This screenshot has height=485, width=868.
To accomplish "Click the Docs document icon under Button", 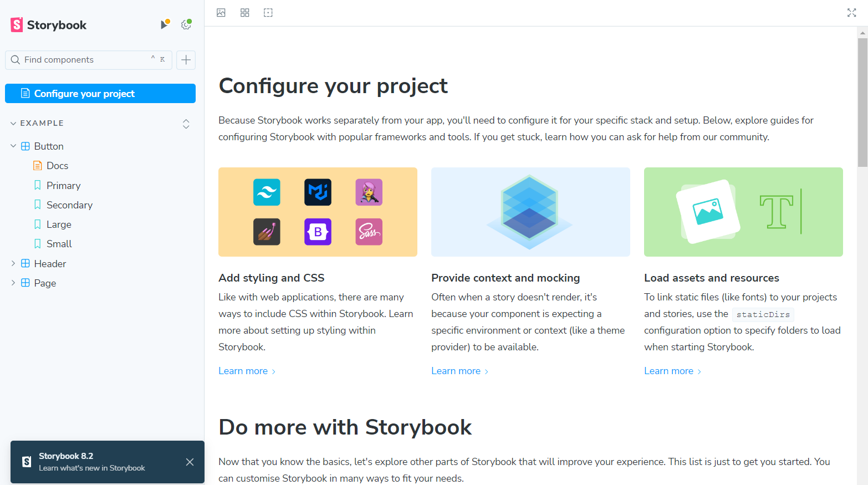I will 38,166.
